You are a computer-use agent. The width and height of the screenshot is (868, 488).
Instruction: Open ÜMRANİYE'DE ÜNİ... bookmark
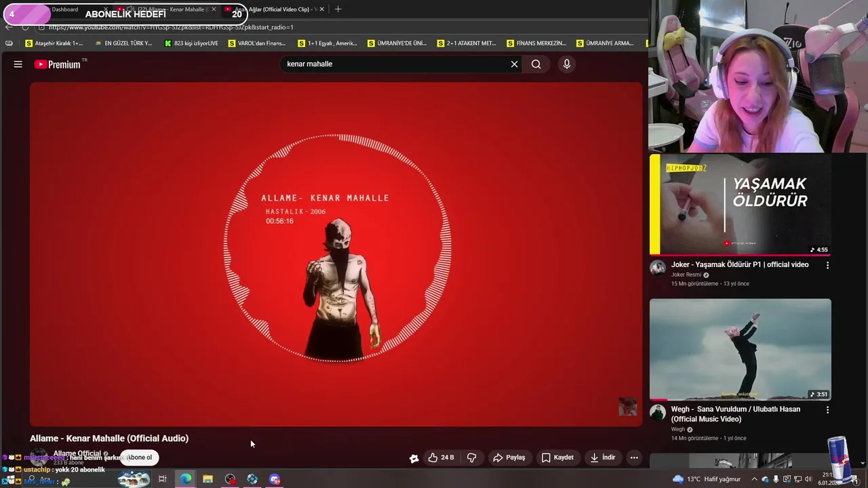397,43
